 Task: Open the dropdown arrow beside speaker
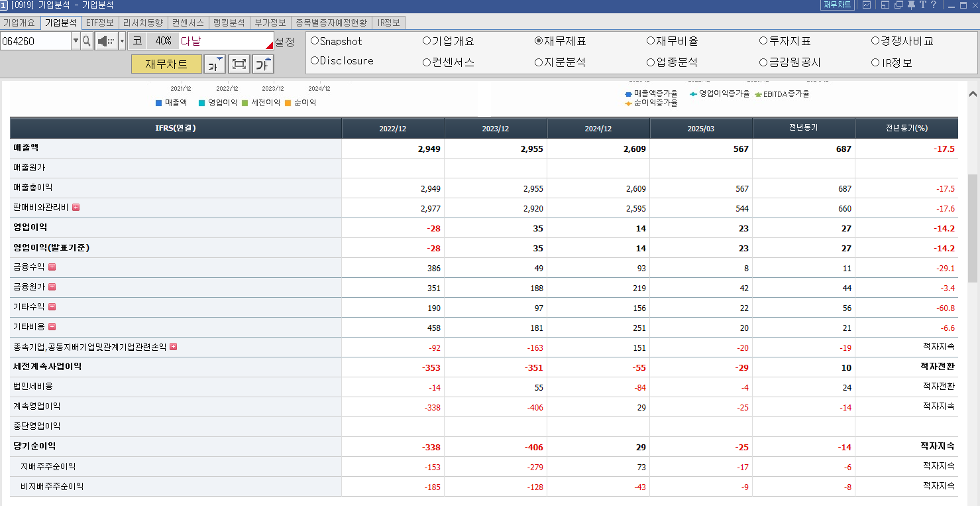tap(122, 41)
